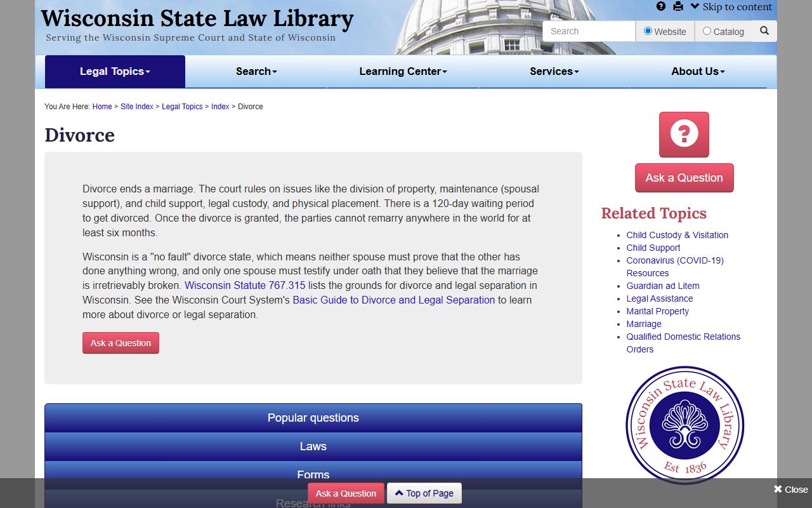Screen dimensions: 812x508
Task: Open Basic Guide to Divorce and Legal Separation
Action: 394,300
